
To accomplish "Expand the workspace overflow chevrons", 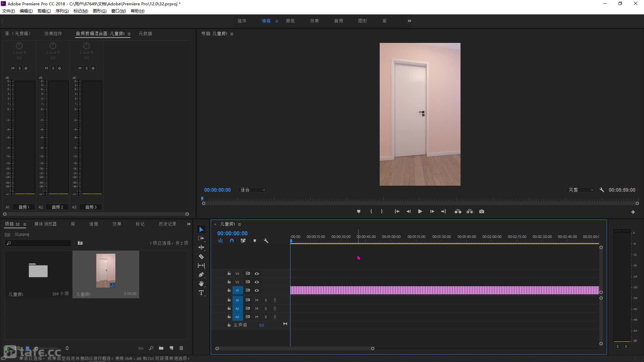I will [x=409, y=21].
